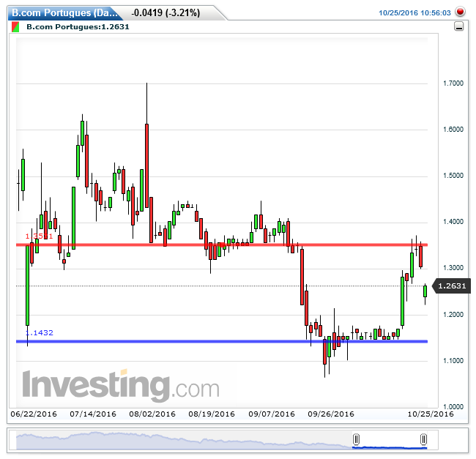Collapse the chart with the minimize icon

click(458, 26)
